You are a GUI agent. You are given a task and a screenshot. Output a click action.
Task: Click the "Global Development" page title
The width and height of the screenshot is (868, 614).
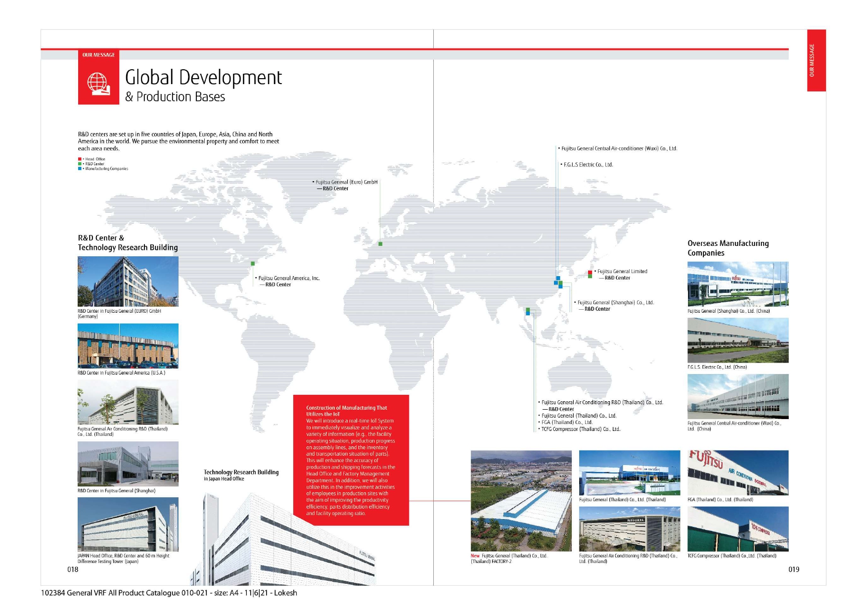(203, 78)
